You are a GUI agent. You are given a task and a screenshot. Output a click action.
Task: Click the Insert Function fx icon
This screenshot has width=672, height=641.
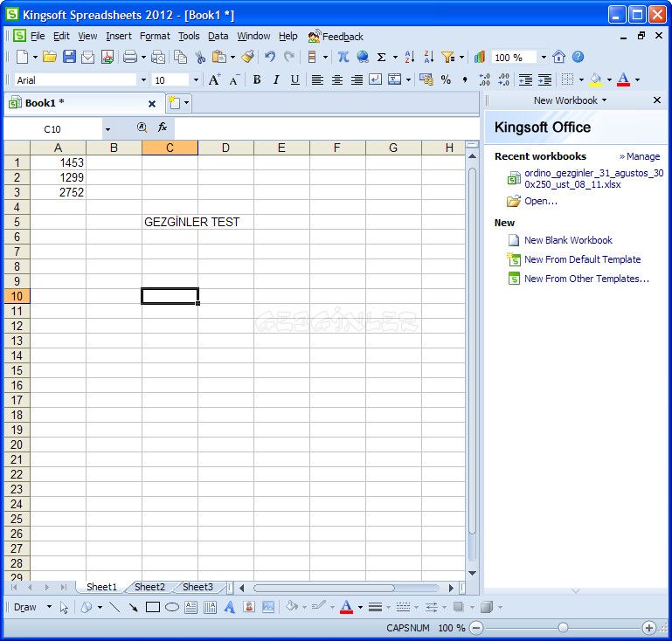(x=163, y=128)
